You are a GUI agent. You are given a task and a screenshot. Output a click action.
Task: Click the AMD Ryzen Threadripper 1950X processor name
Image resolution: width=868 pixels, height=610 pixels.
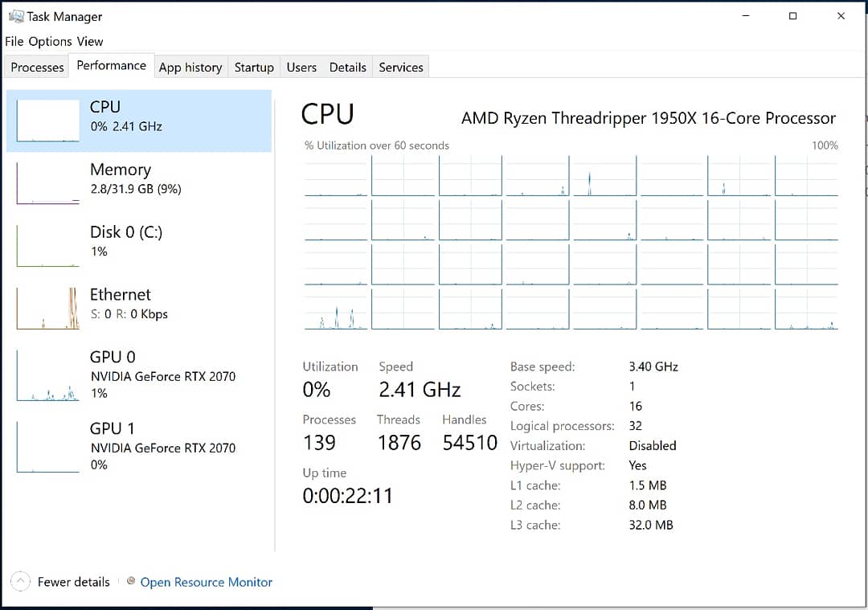(649, 118)
